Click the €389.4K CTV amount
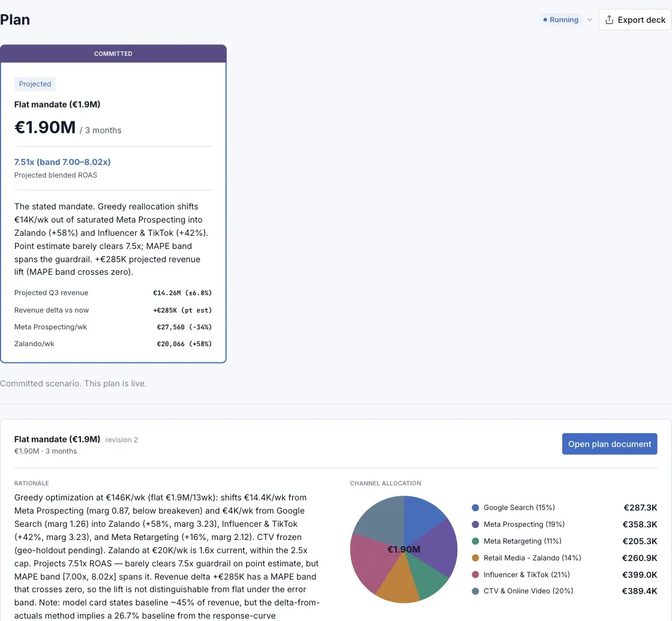The height and width of the screenshot is (621, 672). click(x=640, y=591)
